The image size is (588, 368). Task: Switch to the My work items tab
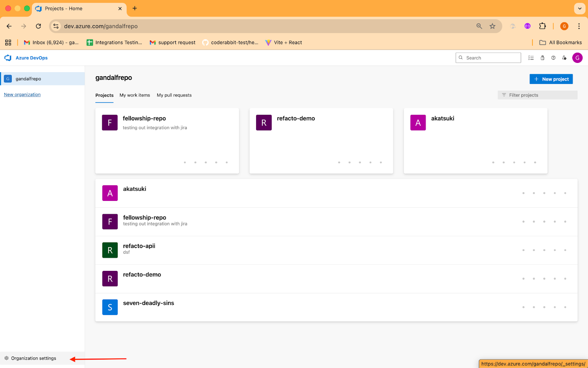[135, 95]
